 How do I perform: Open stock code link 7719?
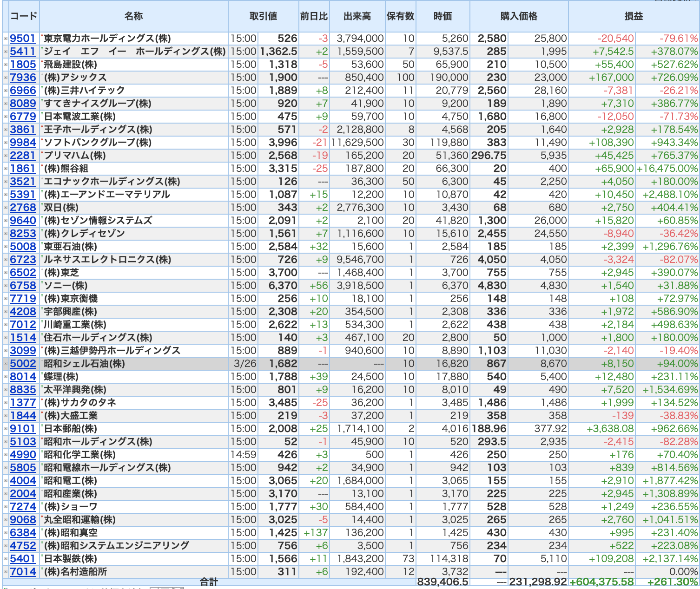(x=23, y=299)
